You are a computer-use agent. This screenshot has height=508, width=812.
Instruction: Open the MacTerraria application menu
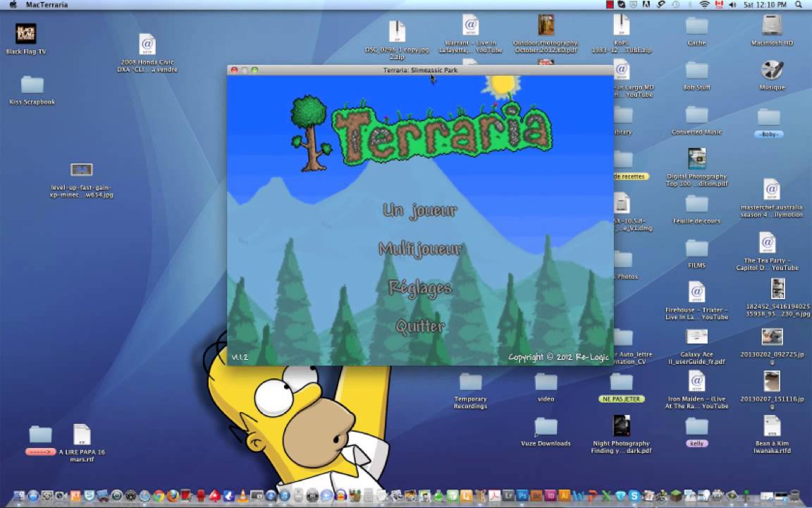coord(47,5)
